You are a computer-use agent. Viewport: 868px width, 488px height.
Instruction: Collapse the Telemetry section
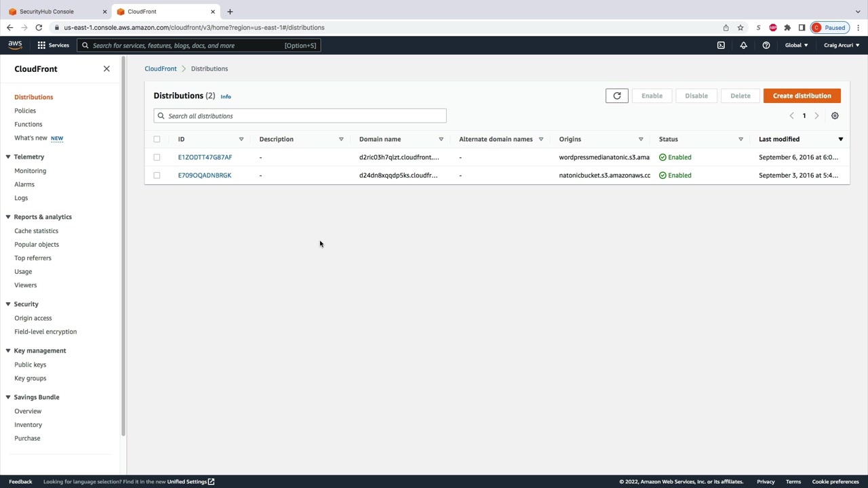click(x=8, y=157)
